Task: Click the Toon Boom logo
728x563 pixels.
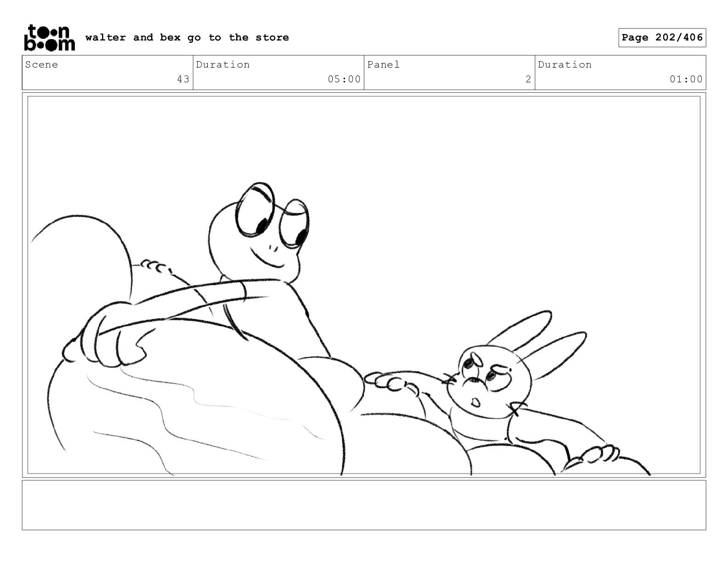Action: click(x=49, y=38)
